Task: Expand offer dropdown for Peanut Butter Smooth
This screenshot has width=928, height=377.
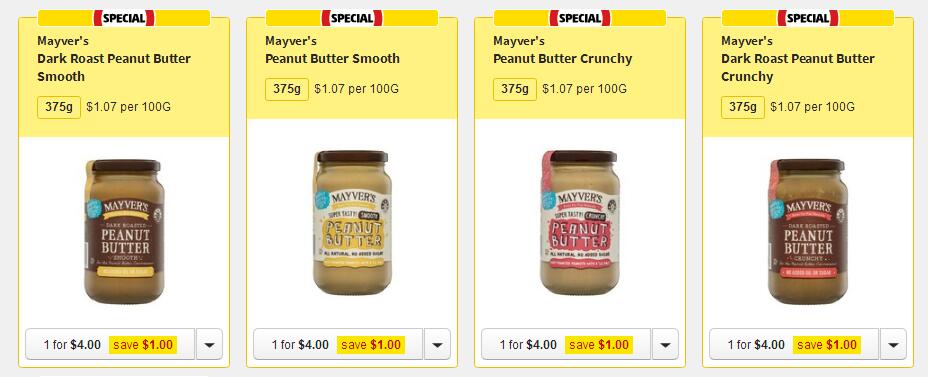Action: [x=437, y=344]
